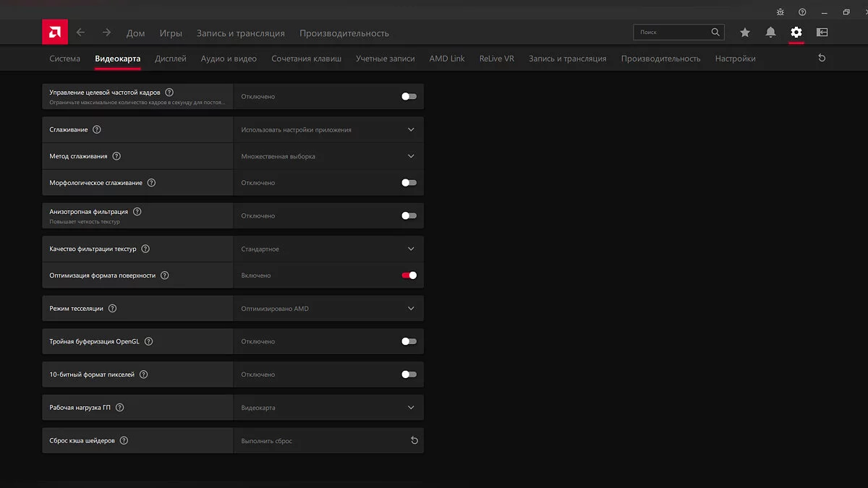This screenshot has height=488, width=868.
Task: Click the sidebar panel icon next to gear
Action: point(822,33)
